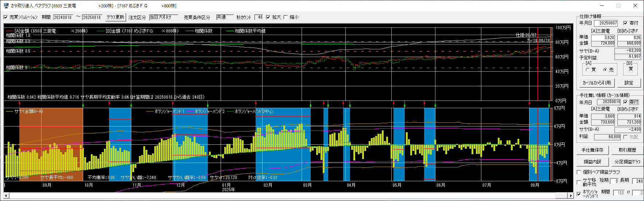Click the 手仕舞い 金額 value 731,200
Image resolution: width=644 pixels, height=201 pixels.
629,122
